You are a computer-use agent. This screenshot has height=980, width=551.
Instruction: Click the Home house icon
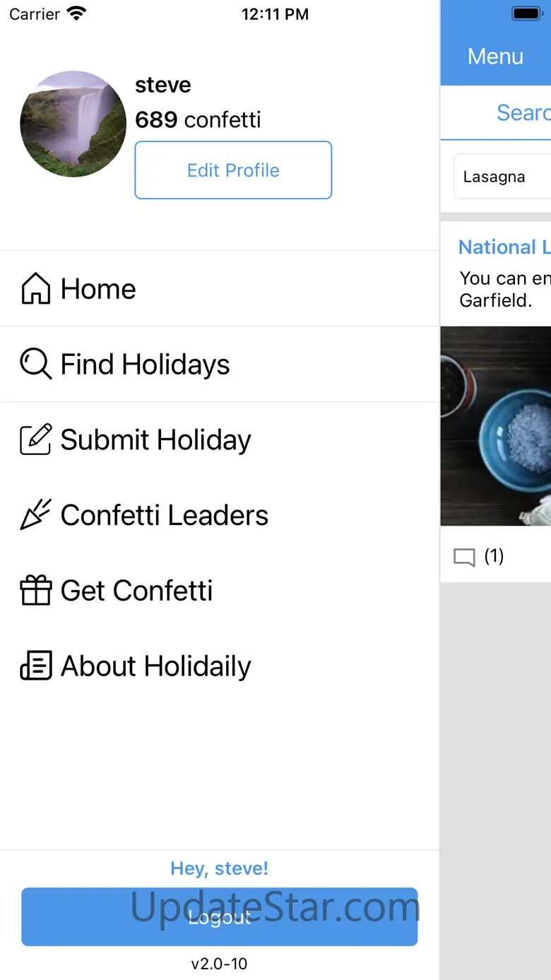(36, 289)
